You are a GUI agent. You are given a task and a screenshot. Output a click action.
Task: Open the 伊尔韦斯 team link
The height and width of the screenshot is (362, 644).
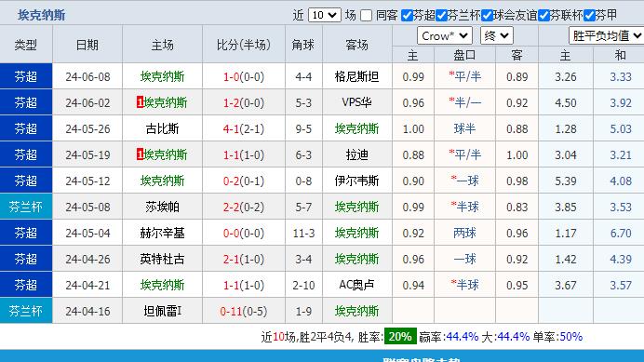point(356,181)
